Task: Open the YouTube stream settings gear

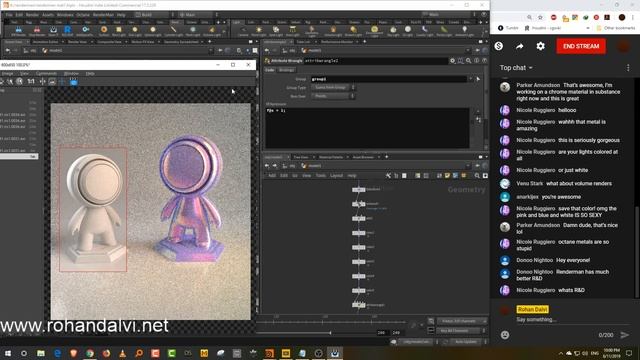Action: [540, 46]
